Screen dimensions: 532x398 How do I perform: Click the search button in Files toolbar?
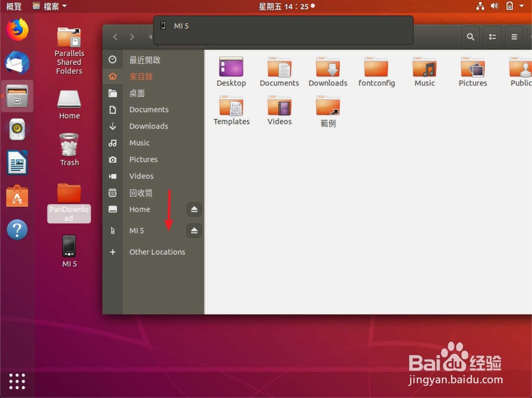470,37
